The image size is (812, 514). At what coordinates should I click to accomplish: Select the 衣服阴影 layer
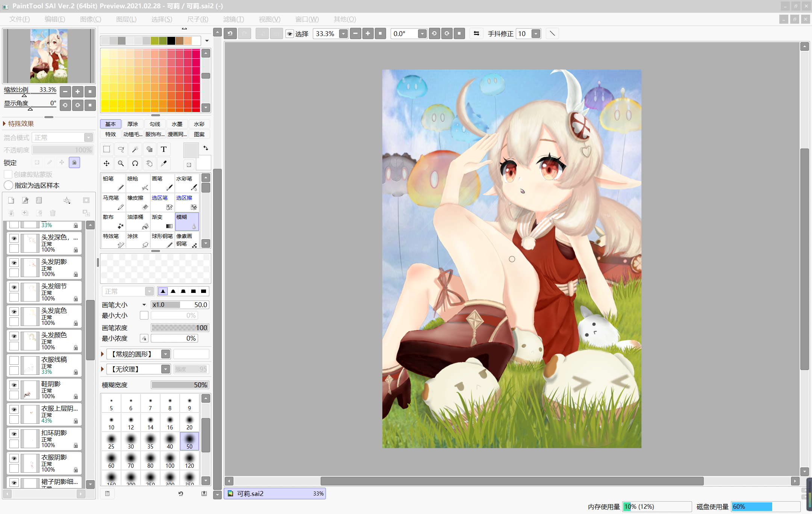(x=44, y=463)
